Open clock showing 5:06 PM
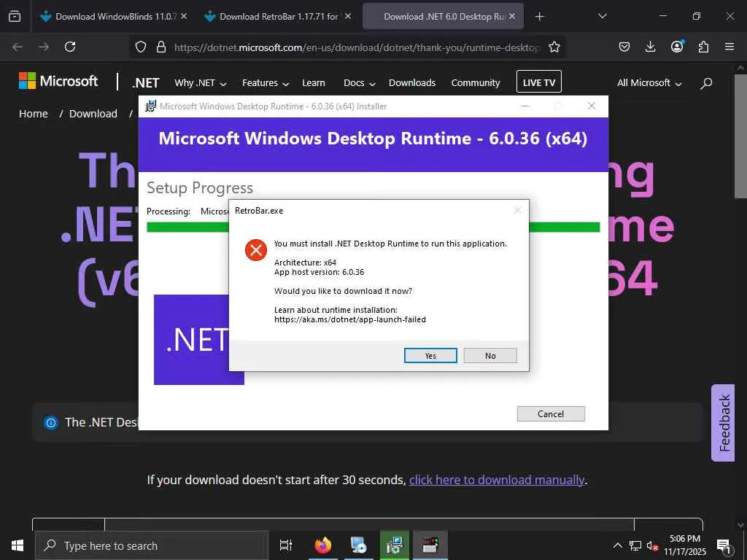Viewport: 747px width, 560px height. tap(685, 545)
